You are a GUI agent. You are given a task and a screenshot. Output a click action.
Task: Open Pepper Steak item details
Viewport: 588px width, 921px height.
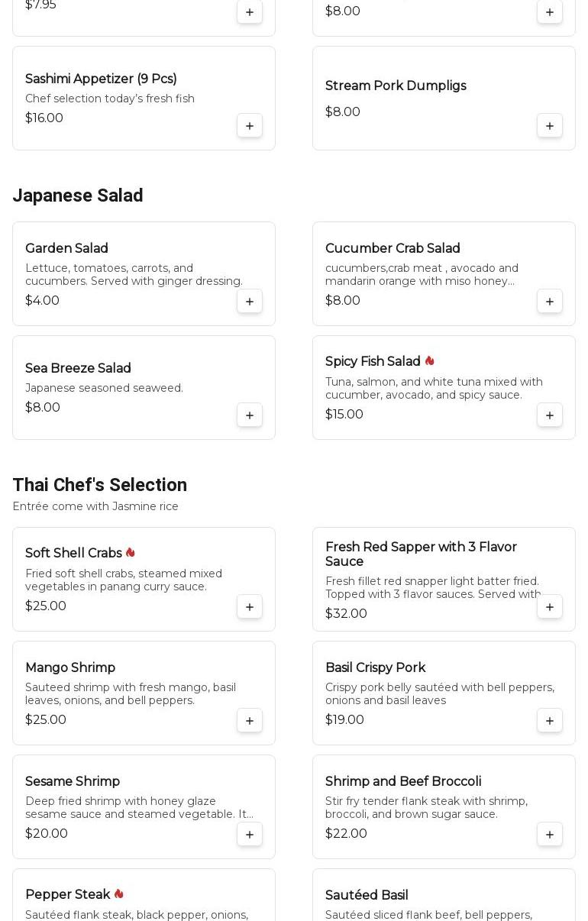click(x=67, y=894)
